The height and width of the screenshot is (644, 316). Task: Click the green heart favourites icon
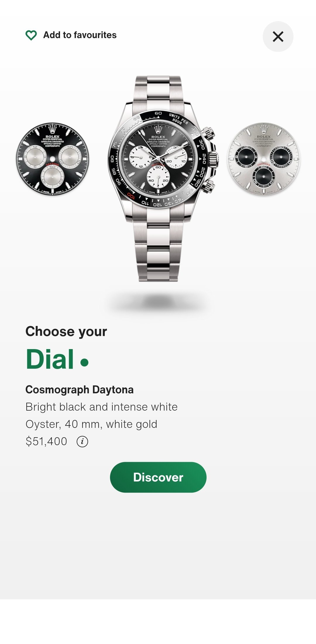[x=31, y=35]
